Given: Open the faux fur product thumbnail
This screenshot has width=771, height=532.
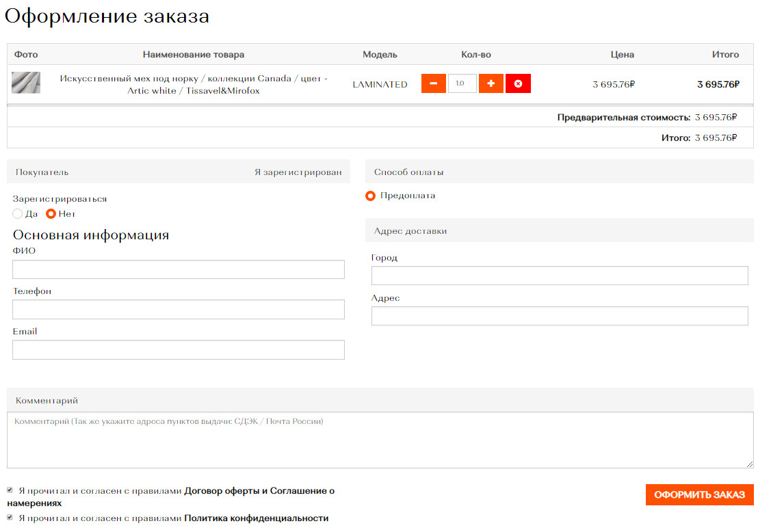Looking at the screenshot, I should pyautogui.click(x=26, y=83).
